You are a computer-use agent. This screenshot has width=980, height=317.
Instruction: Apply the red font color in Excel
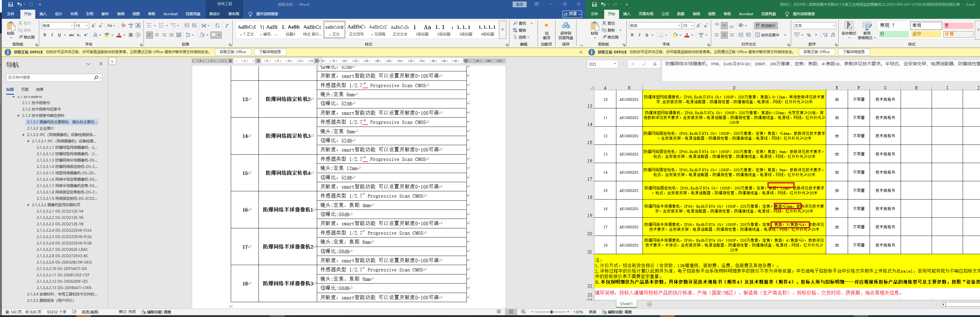tap(687, 35)
